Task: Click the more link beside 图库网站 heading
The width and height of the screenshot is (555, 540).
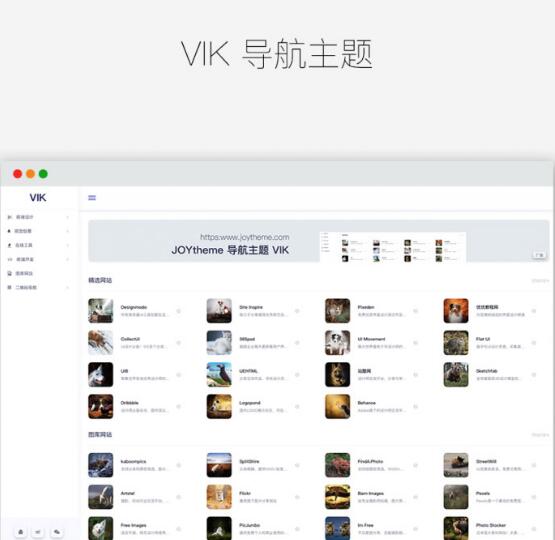Action: tap(540, 435)
